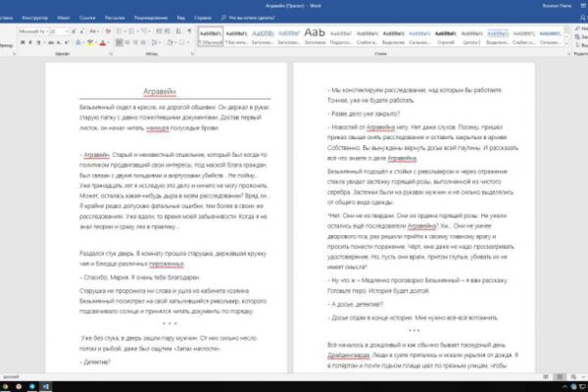588x392 pixels.
Task: Open the line spacing dropdown
Action: pyautogui.click(x=156, y=42)
